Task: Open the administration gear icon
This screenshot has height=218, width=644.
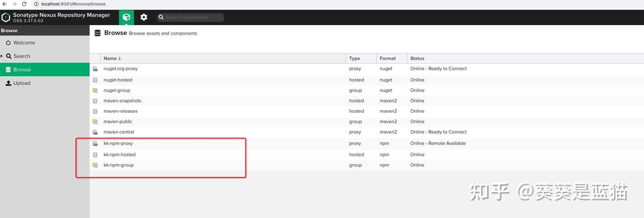Action: pyautogui.click(x=144, y=17)
